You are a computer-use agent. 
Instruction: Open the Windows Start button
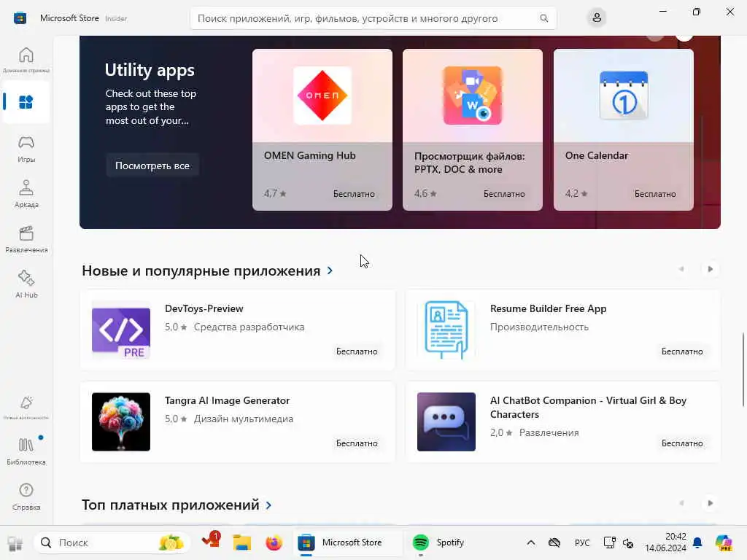point(15,542)
